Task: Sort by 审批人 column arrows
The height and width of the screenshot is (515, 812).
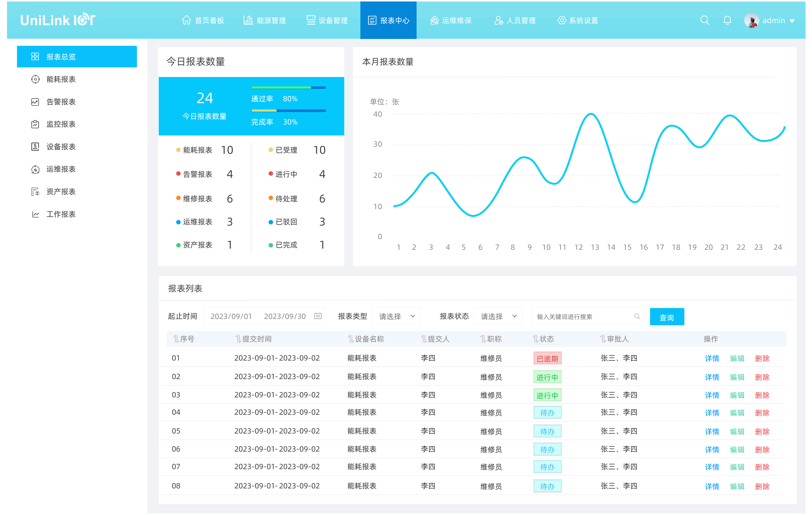Action: [603, 339]
